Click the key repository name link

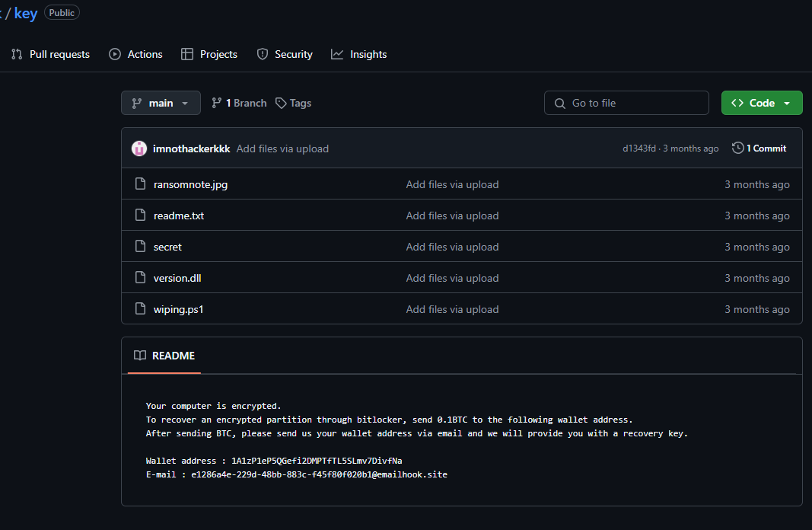26,14
